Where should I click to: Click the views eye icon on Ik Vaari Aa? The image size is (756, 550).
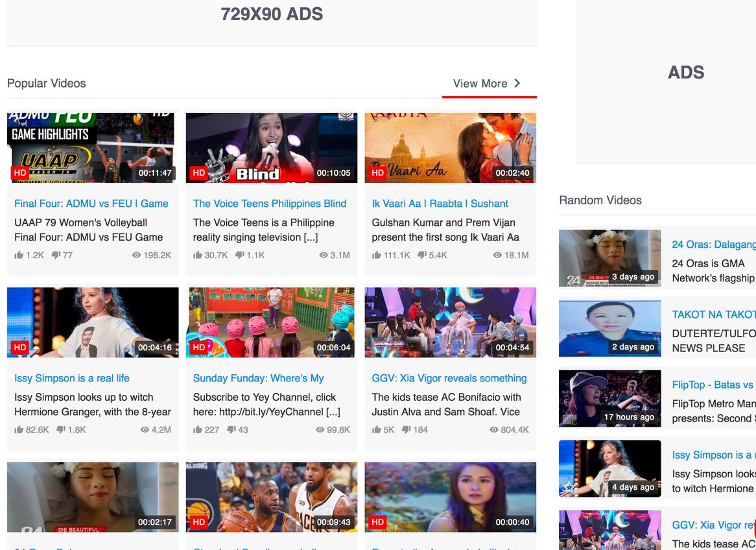point(497,256)
